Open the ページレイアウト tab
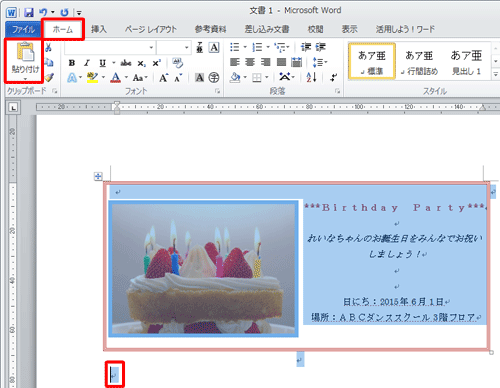 [151, 29]
